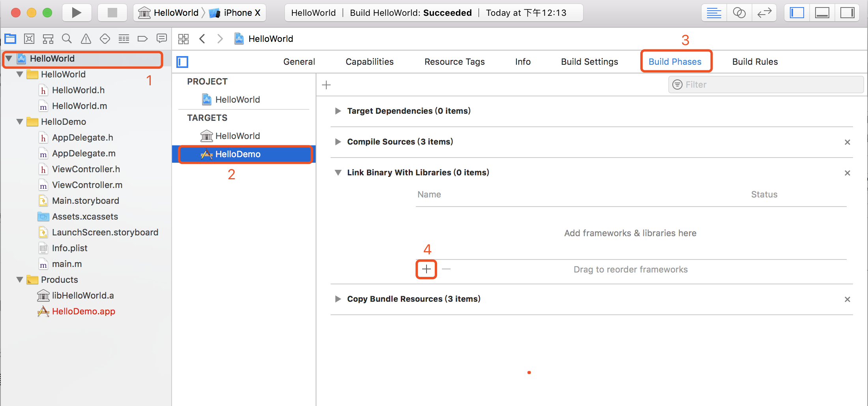Open the HelloWorld scheme selector
This screenshot has height=406, width=868.
[x=169, y=13]
